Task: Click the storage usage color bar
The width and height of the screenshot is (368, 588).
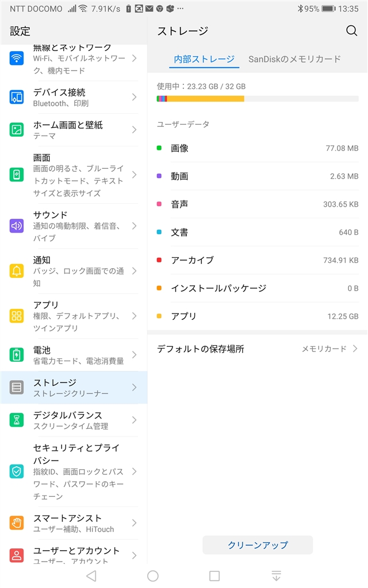Action: pos(257,99)
